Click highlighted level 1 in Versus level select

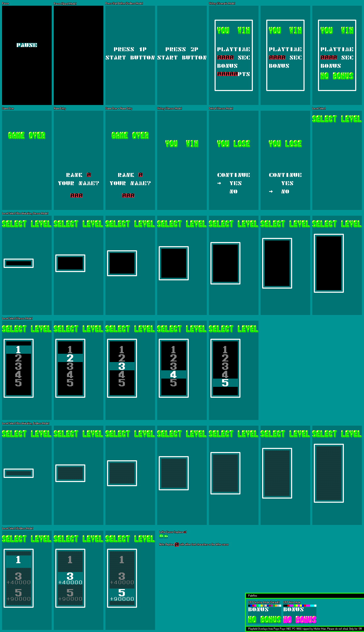[x=18, y=350]
